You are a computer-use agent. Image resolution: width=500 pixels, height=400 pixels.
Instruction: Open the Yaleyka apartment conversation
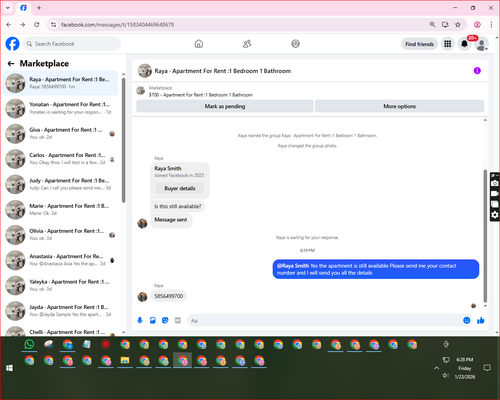[61, 285]
